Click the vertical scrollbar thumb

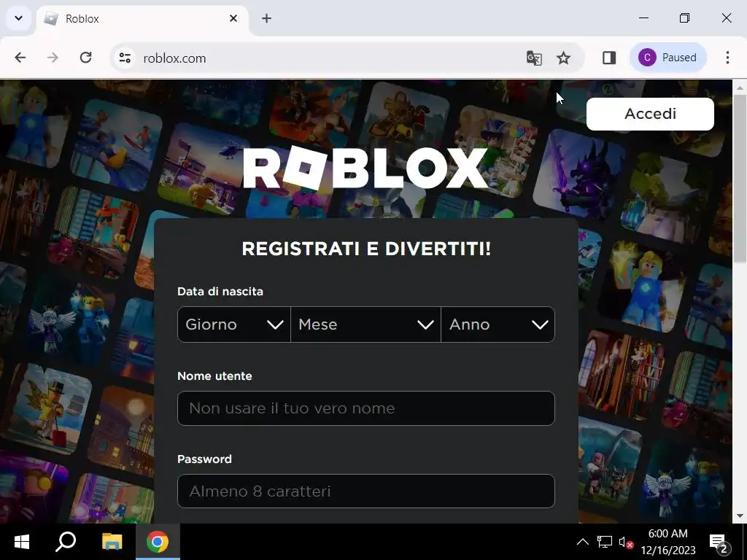(x=740, y=178)
